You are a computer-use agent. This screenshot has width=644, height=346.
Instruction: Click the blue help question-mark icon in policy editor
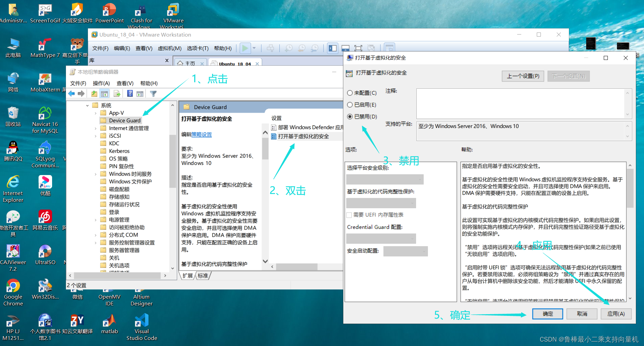click(x=130, y=94)
